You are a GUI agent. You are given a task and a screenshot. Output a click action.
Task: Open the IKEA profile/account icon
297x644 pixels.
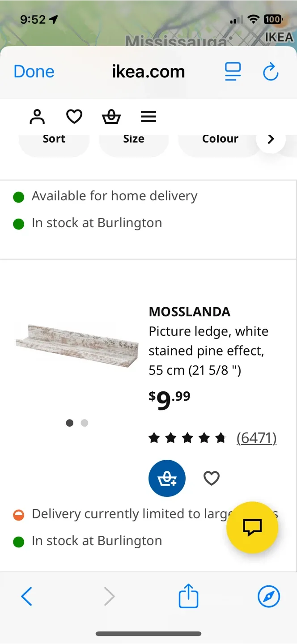pos(37,116)
